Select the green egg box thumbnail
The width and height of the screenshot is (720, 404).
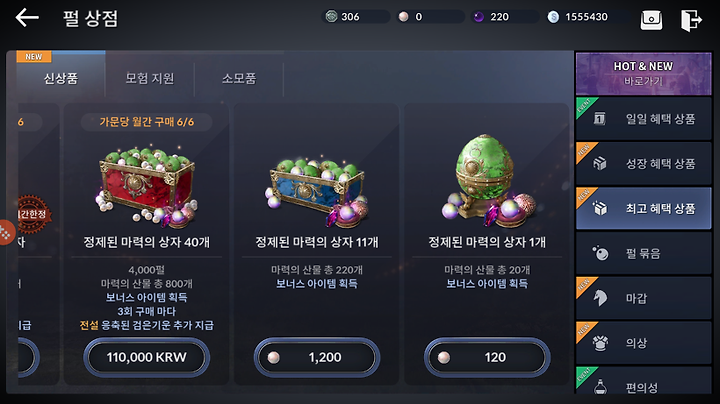[x=488, y=181]
